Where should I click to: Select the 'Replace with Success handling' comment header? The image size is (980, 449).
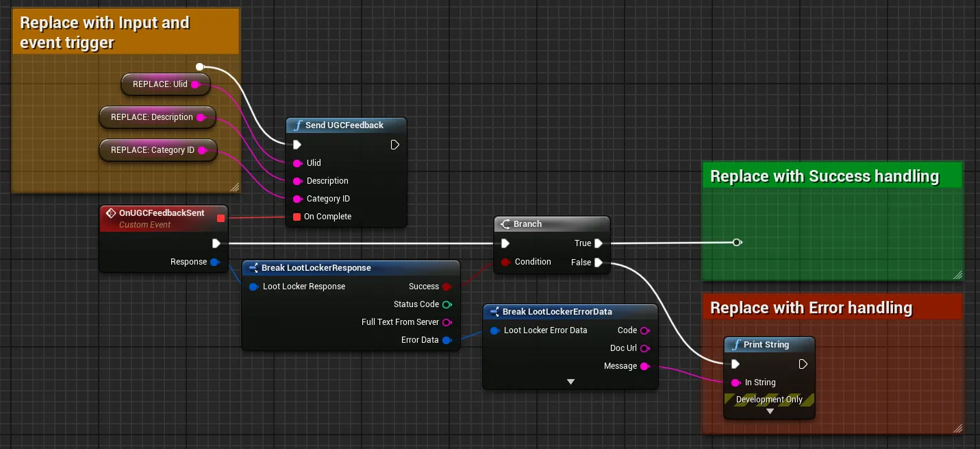point(832,176)
